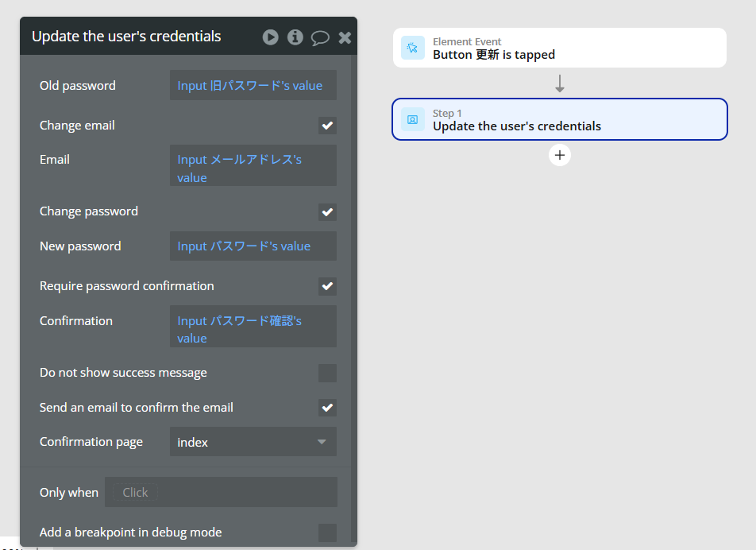
Task: Click the Element Event cursor icon
Action: [413, 48]
